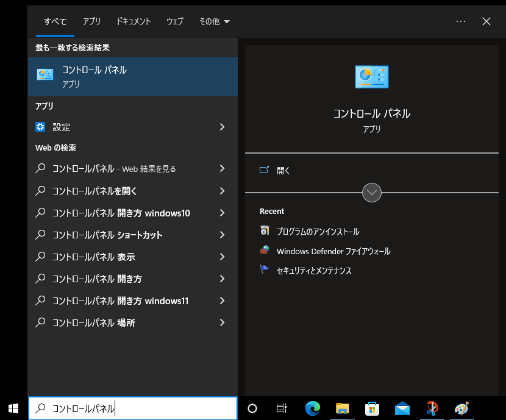Open the Settings gear in search results
506x420 pixels.
click(40, 127)
